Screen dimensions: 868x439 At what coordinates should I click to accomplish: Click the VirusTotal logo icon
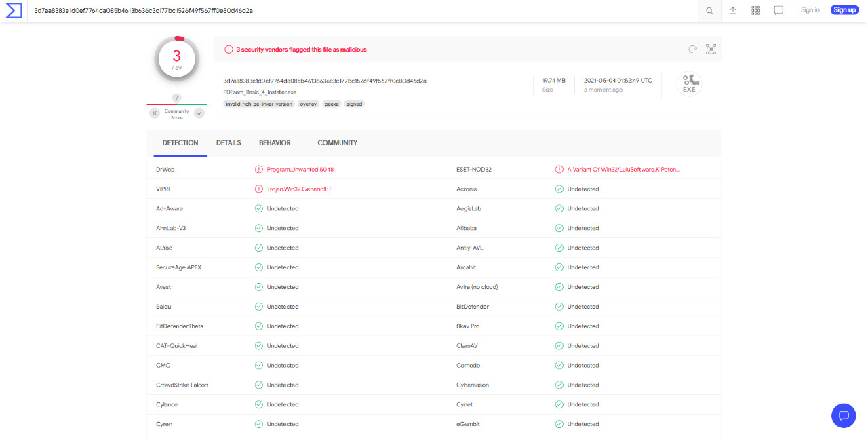click(x=13, y=10)
